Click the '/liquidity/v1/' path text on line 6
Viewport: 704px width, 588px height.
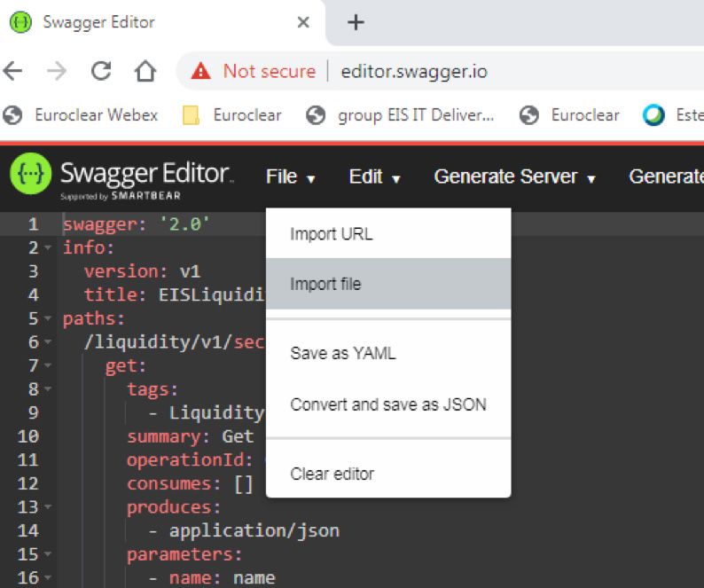tap(158, 342)
